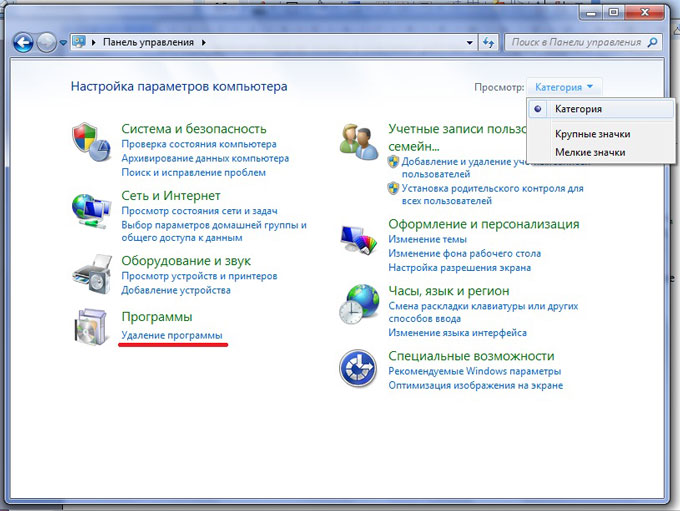
Task: Open the Программы disc box icon
Action: point(91,328)
